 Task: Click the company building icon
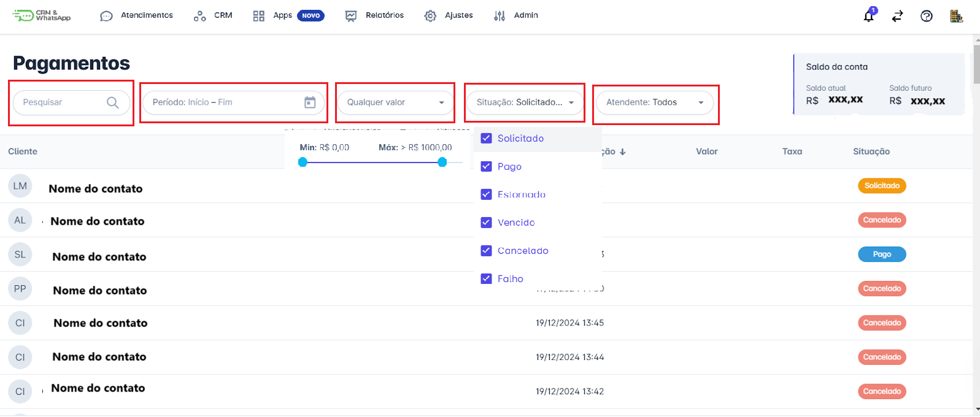[956, 16]
